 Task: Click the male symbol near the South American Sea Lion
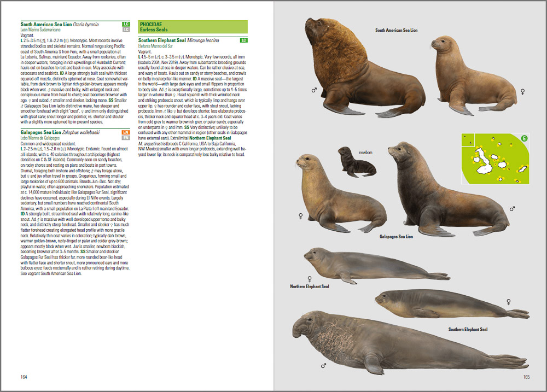coord(315,90)
